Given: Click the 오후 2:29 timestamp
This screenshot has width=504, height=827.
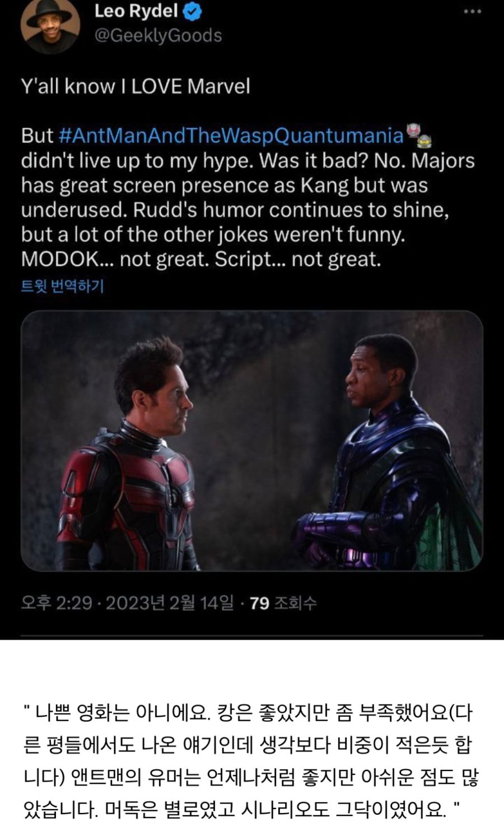Looking at the screenshot, I should [x=57, y=603].
